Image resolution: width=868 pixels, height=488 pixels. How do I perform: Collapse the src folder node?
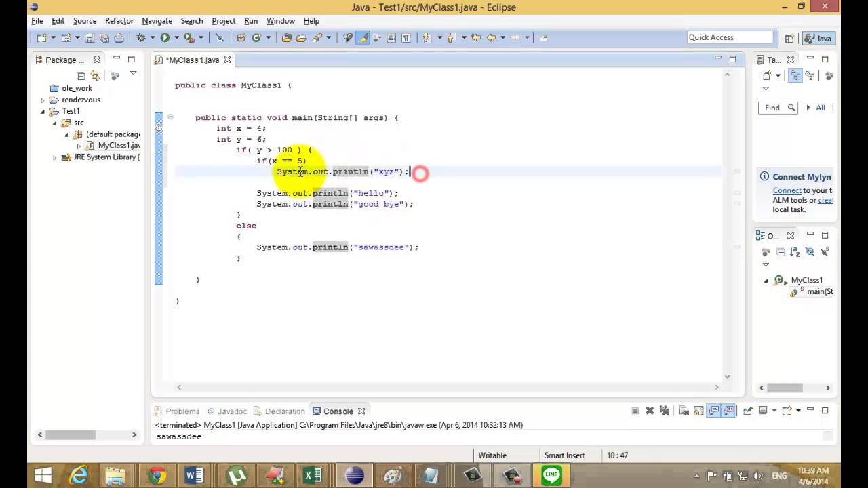[x=55, y=123]
